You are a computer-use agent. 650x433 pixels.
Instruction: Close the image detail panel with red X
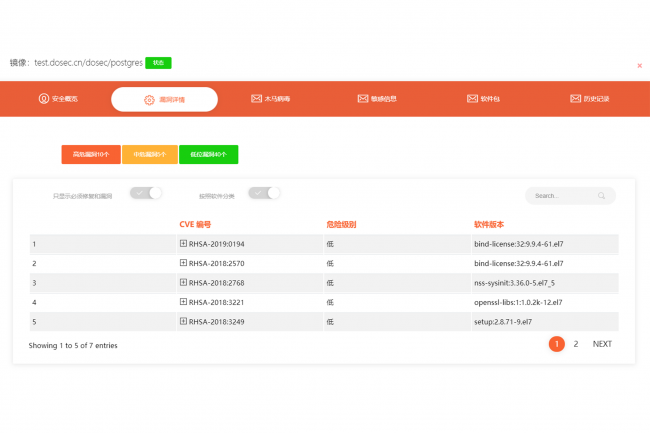point(639,65)
